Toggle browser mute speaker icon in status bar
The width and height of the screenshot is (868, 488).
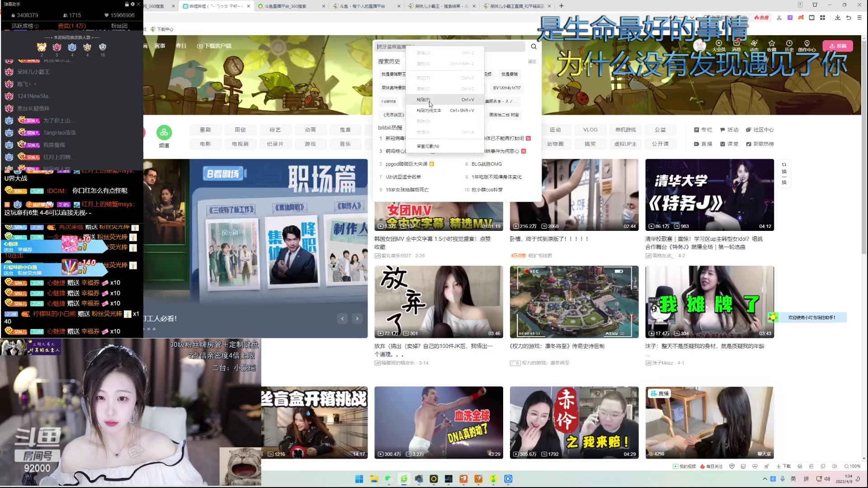[834, 466]
